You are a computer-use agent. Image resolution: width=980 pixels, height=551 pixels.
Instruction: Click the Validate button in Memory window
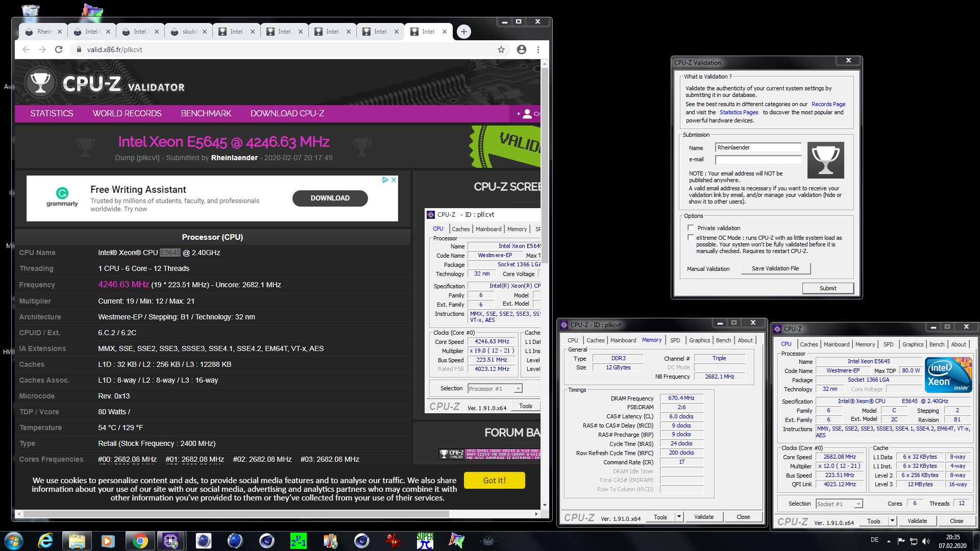point(703,517)
